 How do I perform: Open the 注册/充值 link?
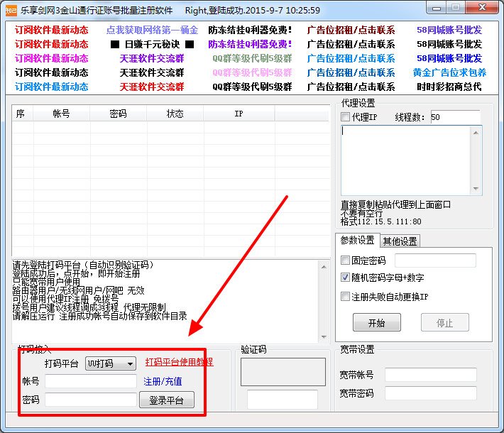pyautogui.click(x=163, y=382)
